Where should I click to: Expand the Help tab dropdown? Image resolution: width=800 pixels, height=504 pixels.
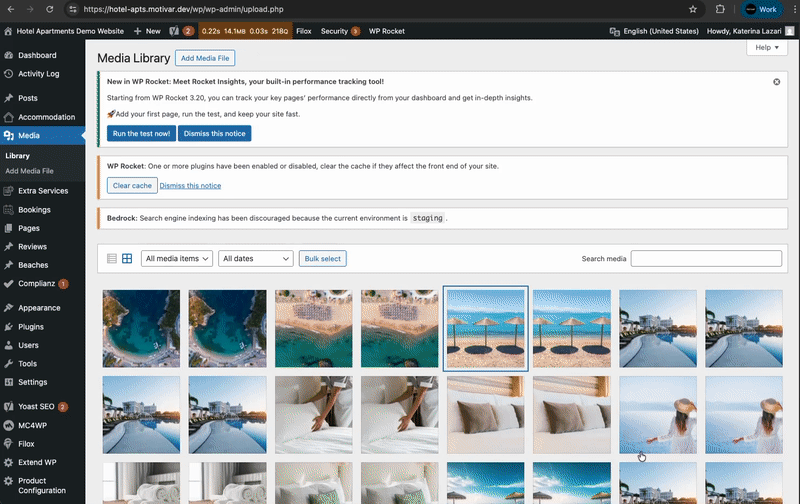point(765,48)
